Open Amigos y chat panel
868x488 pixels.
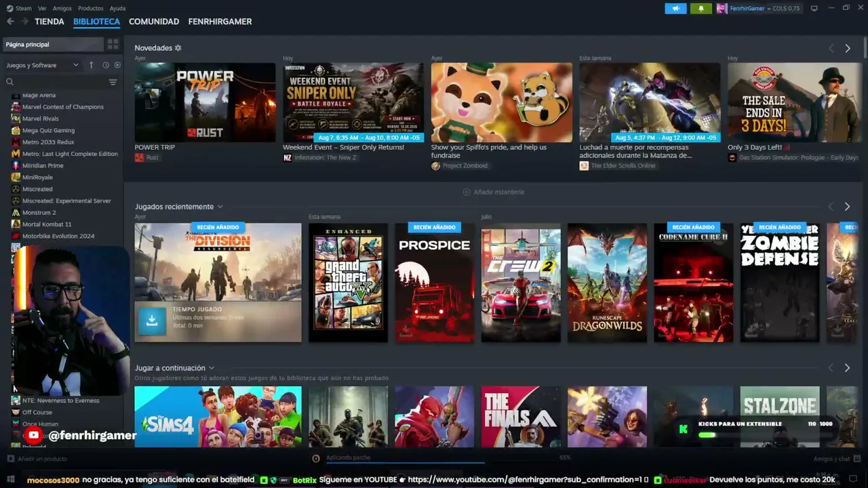coord(837,459)
